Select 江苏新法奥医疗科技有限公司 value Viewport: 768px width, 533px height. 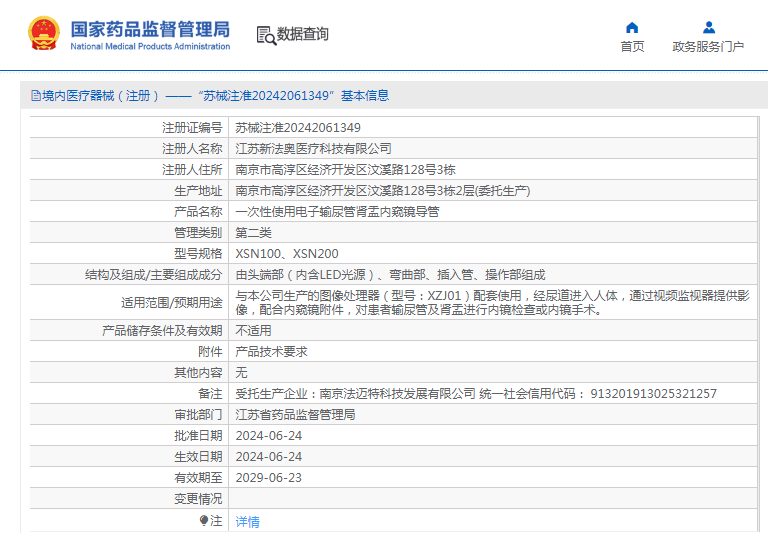(313, 149)
